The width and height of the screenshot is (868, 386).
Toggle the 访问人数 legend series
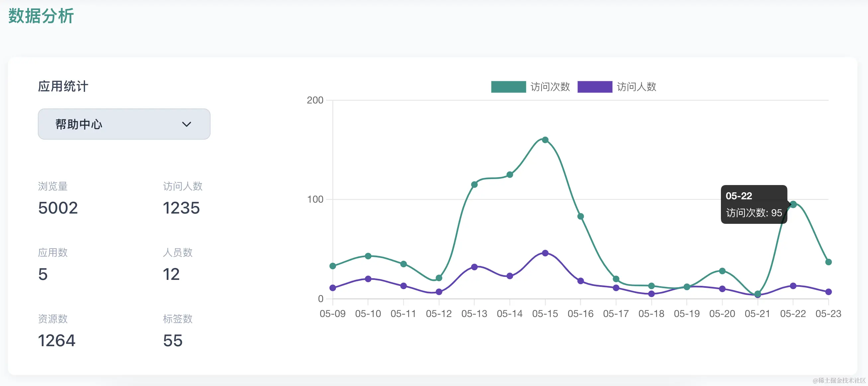(x=636, y=87)
